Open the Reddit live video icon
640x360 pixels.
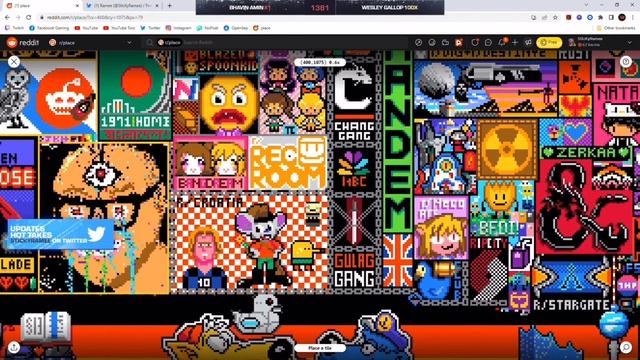click(459, 42)
